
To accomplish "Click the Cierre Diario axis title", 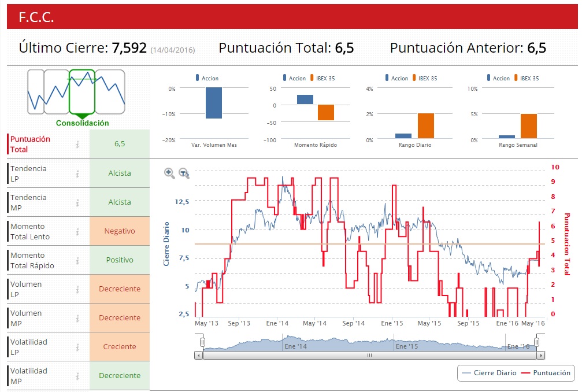I will click(166, 244).
